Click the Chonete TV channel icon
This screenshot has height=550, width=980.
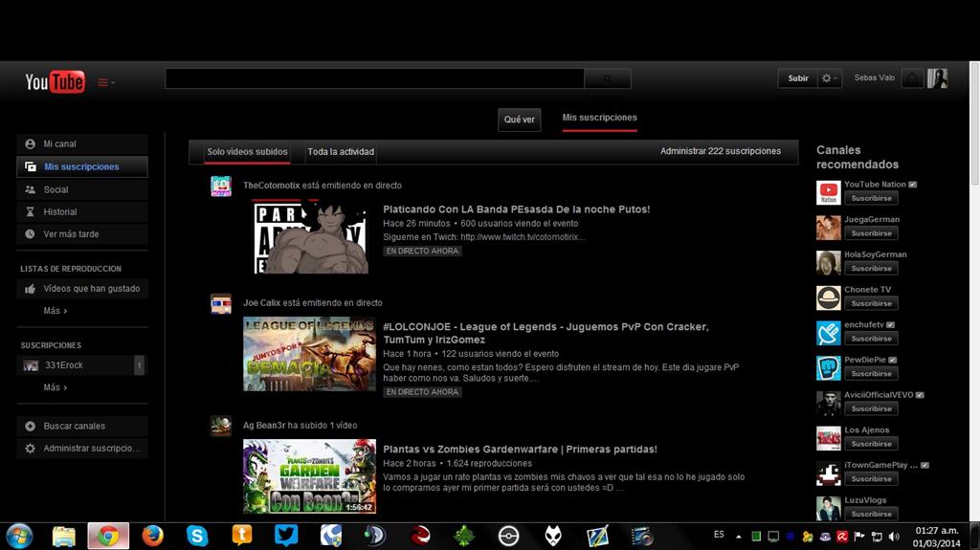point(828,297)
